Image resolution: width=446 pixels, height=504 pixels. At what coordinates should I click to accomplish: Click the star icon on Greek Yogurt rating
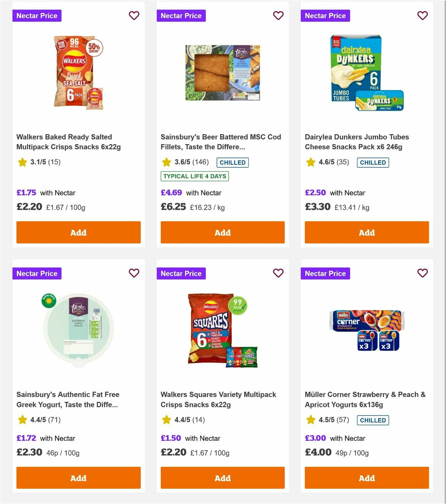click(x=22, y=420)
